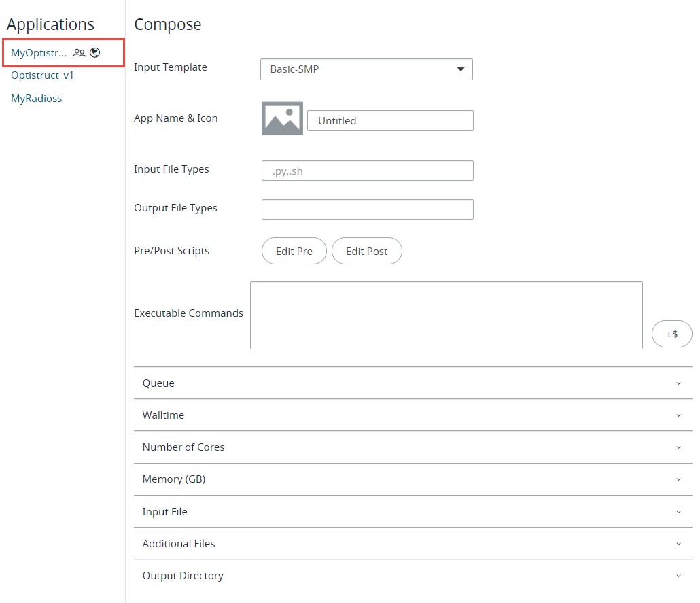Click the Input File Types field
Screen dimensions: 700x603
click(368, 171)
